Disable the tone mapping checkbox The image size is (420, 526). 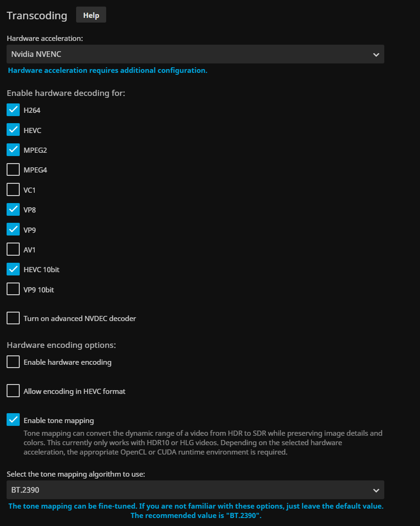[13, 420]
